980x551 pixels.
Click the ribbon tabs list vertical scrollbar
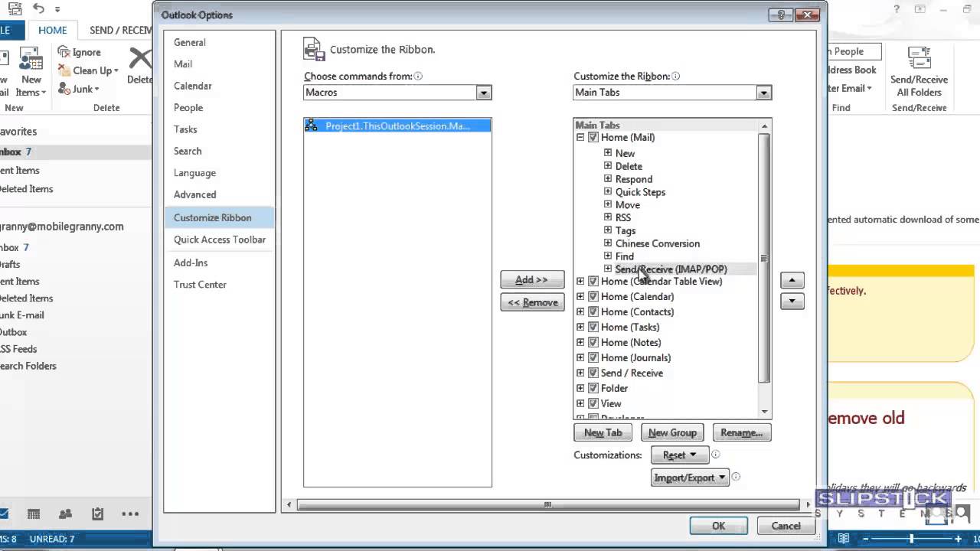click(763, 259)
